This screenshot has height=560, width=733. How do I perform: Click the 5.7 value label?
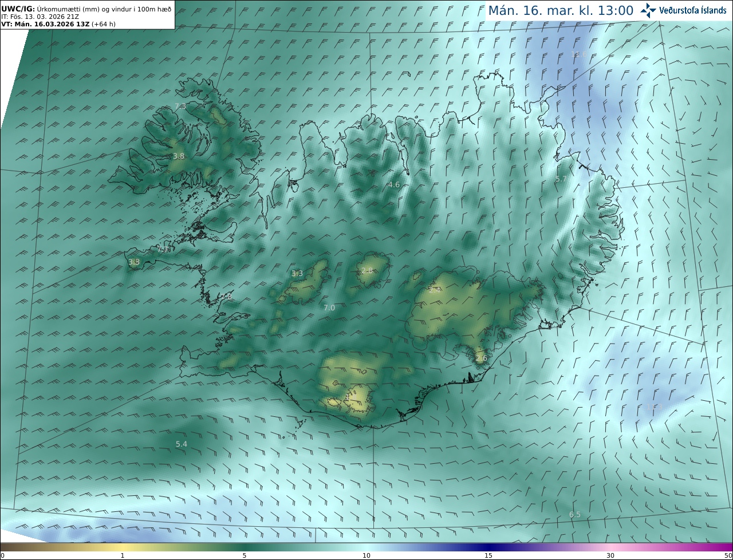(x=561, y=179)
